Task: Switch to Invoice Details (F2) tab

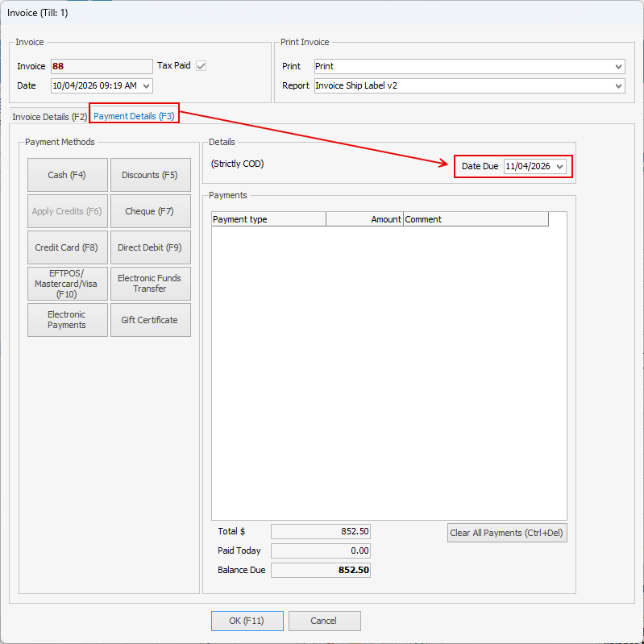Action: tap(49, 117)
